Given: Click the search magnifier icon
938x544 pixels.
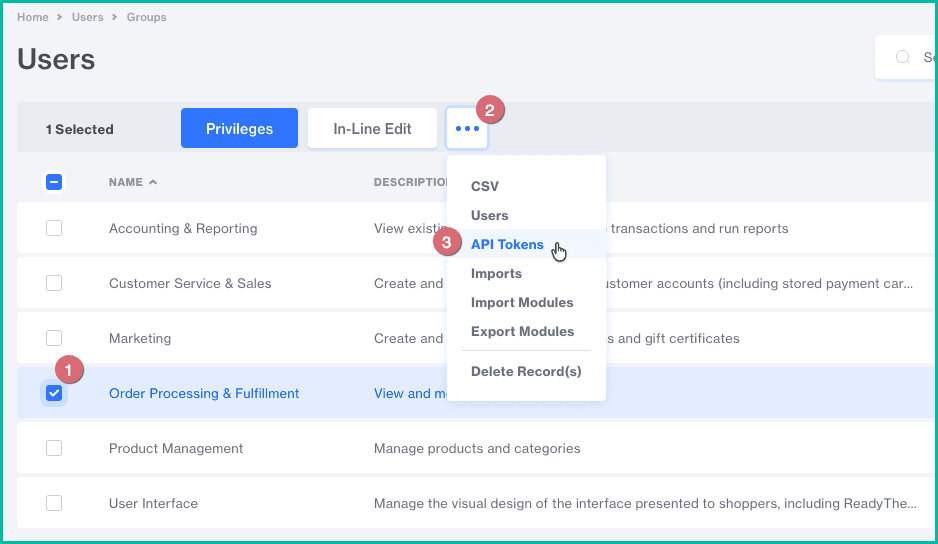Looking at the screenshot, I should [x=903, y=57].
